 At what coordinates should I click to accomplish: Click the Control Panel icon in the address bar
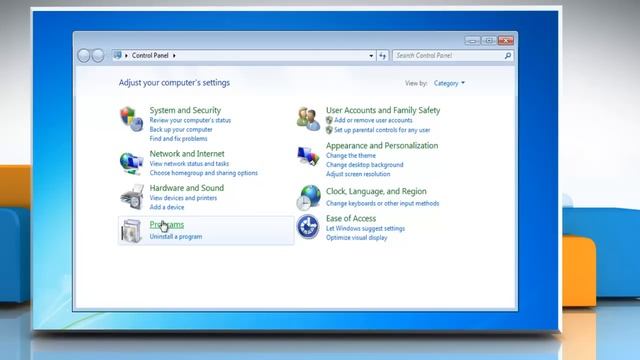[117, 55]
